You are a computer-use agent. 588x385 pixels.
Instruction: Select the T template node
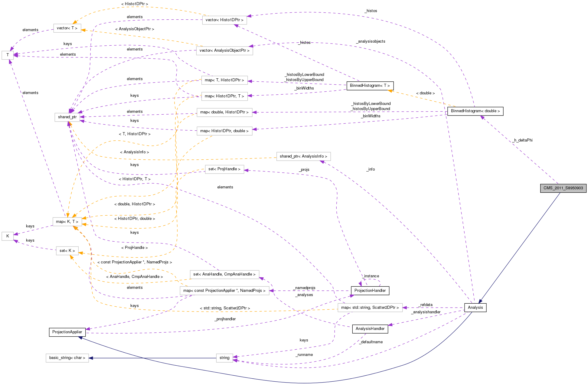point(8,55)
